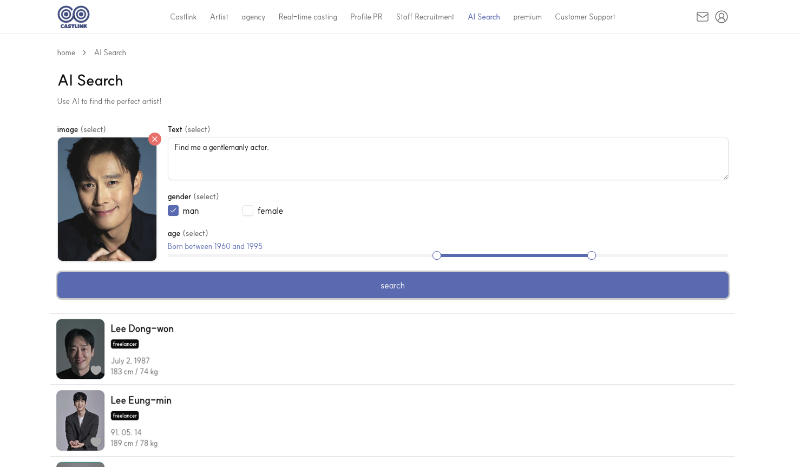Open Lee Eung-min's name link
800x467 pixels.
click(x=141, y=401)
